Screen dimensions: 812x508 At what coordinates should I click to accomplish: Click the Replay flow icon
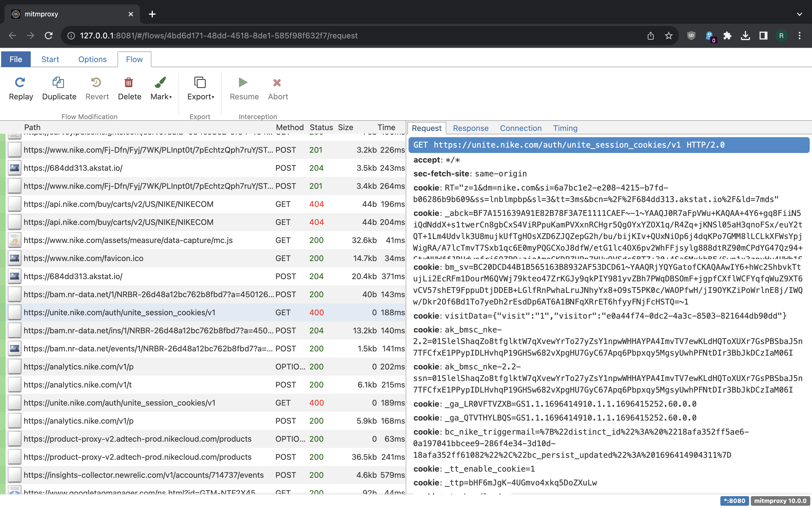pyautogui.click(x=21, y=82)
